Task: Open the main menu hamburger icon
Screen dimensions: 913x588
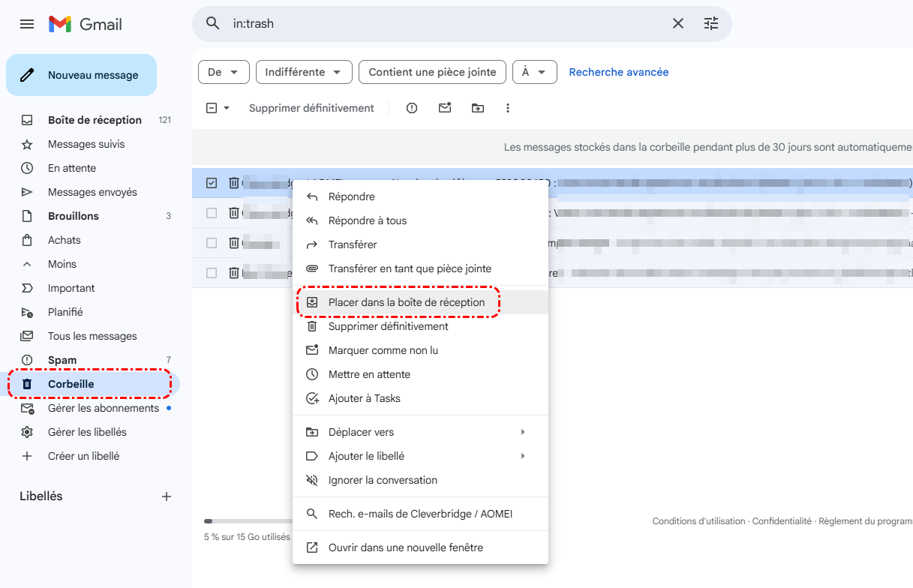Action: [x=27, y=24]
